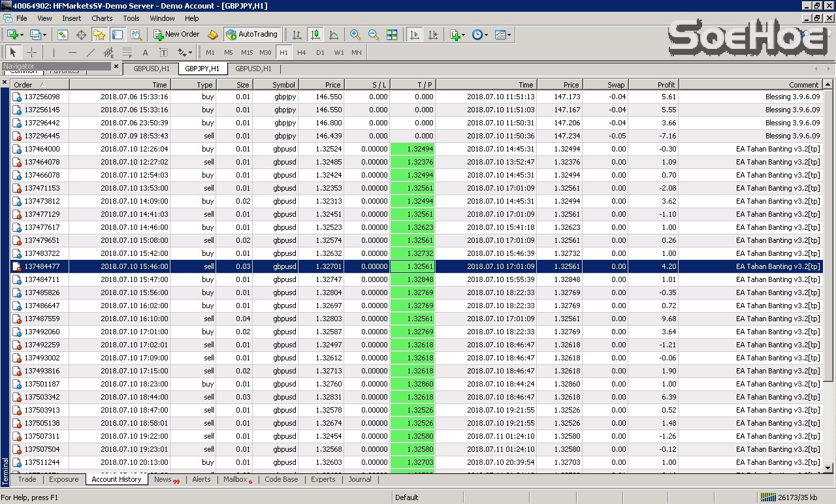Open the periodicity clock dropdown
836x504 pixels.
click(x=487, y=35)
